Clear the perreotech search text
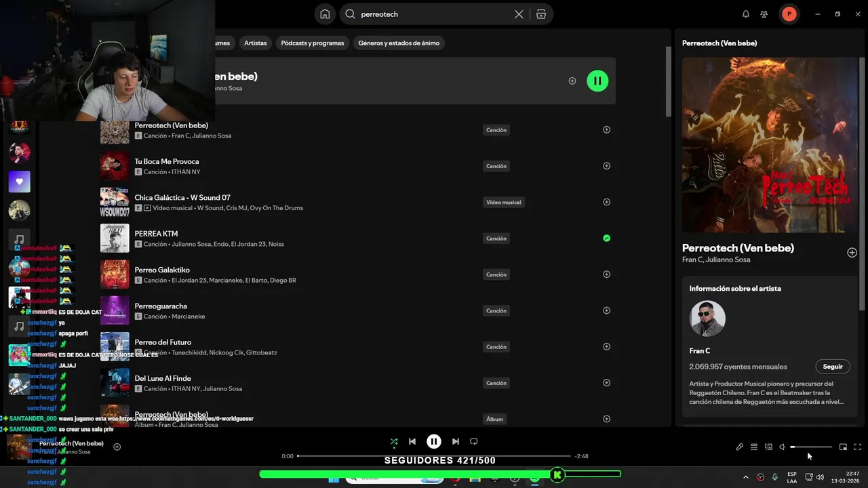 click(519, 14)
